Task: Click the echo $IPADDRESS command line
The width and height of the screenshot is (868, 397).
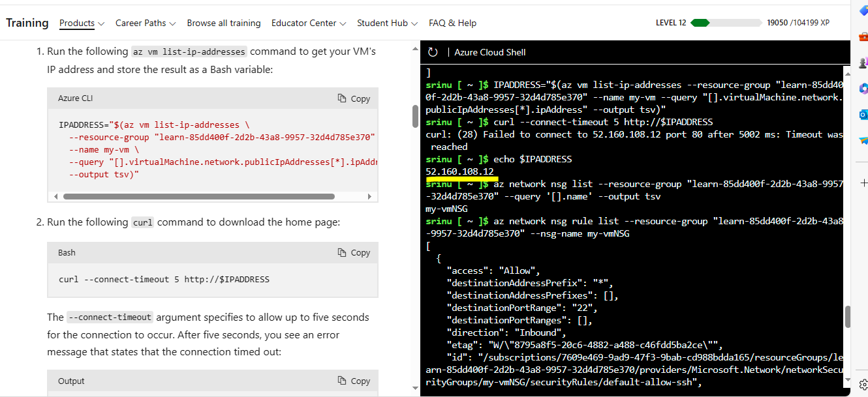Action: pos(499,159)
